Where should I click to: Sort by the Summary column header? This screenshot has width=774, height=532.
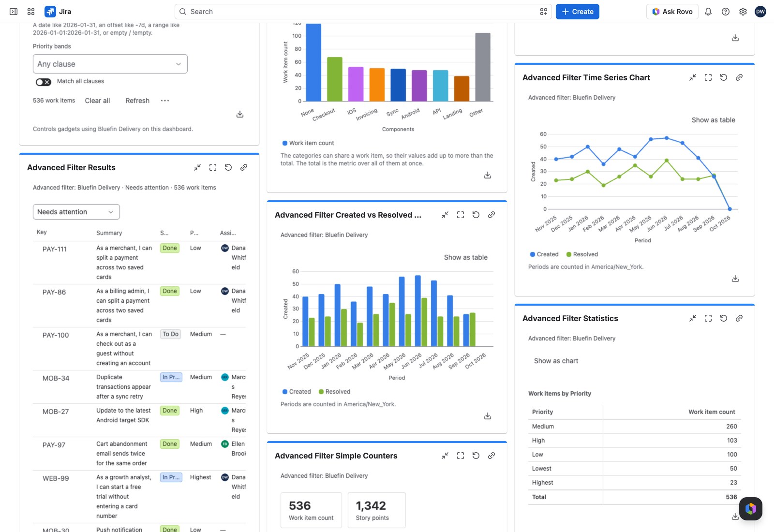pos(109,233)
